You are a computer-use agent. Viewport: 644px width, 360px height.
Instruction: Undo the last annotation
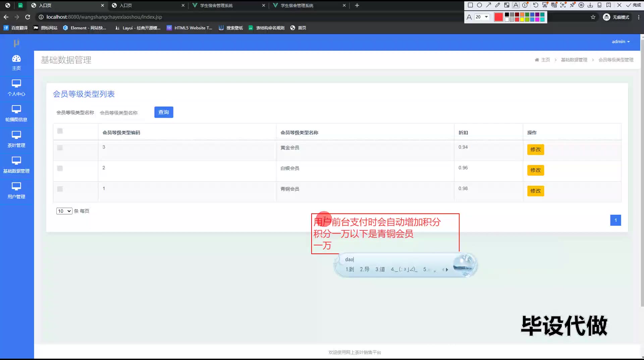[536, 5]
